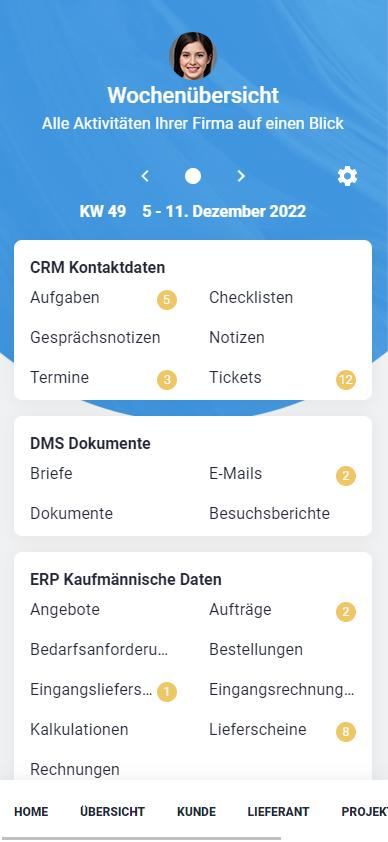388x842 pixels.
Task: Open the Gesprächsnotizen entry
Action: tap(95, 338)
